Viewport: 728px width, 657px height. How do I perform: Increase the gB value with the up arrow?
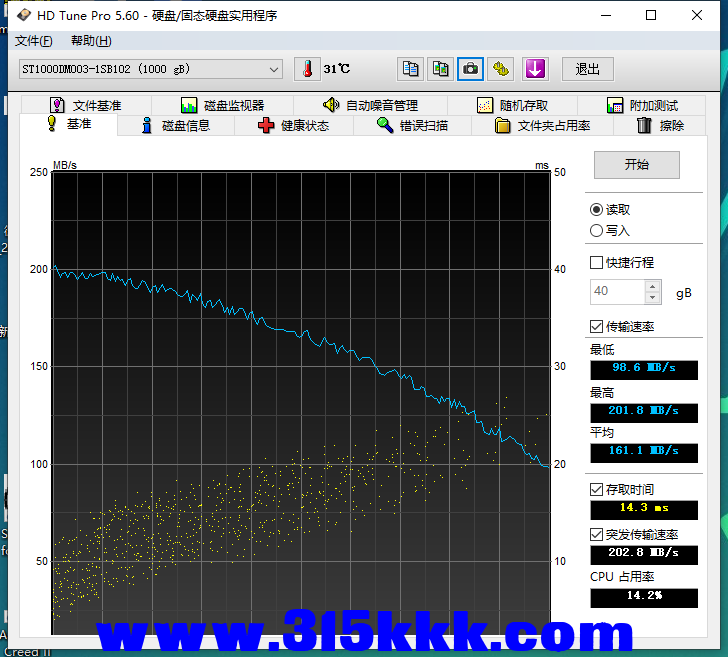coord(653,286)
